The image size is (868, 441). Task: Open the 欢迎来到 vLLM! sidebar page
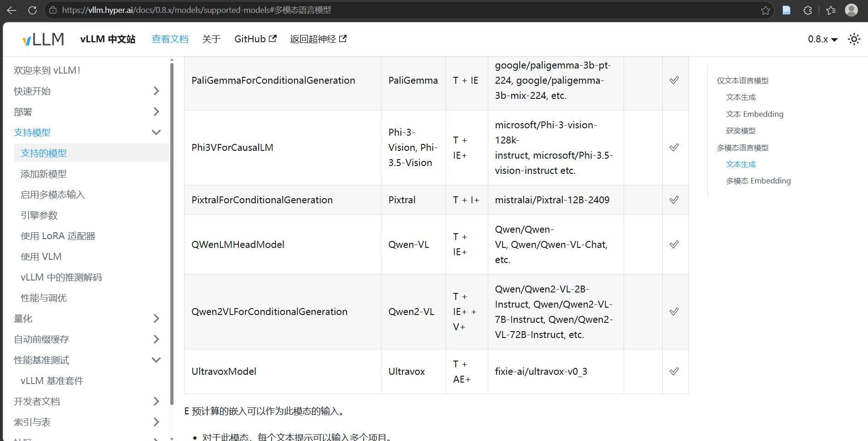[x=47, y=70]
